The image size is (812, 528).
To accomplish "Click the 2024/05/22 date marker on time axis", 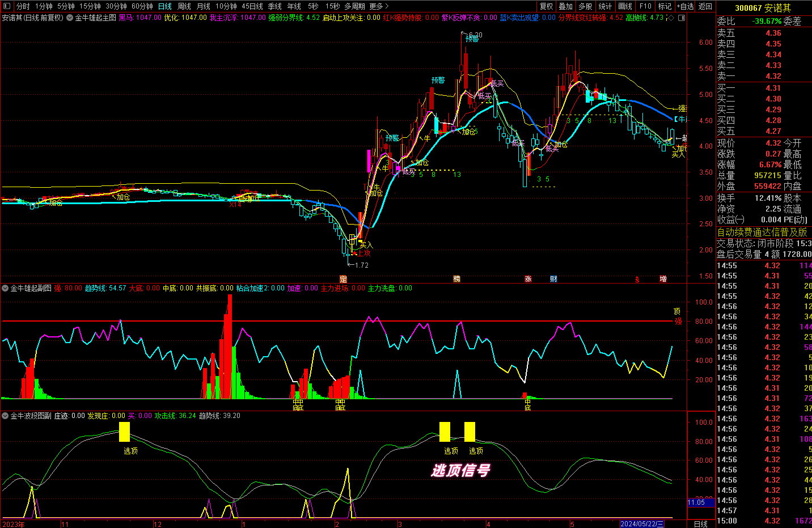I will pyautogui.click(x=641, y=524).
